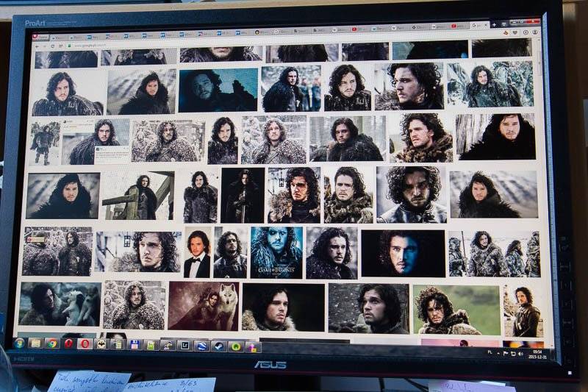Screen dimensions: 588x392
Task: Open the thumbnail with husky puppies
Action: point(60,304)
